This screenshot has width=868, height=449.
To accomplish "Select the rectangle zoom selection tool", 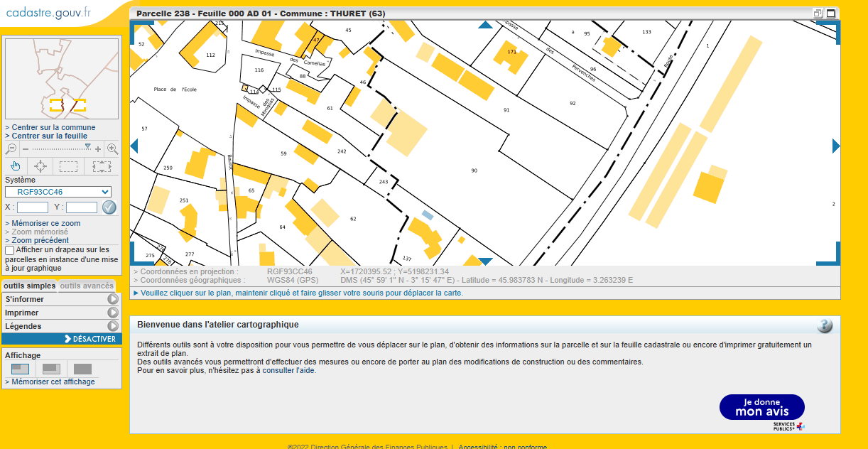I will pyautogui.click(x=68, y=166).
